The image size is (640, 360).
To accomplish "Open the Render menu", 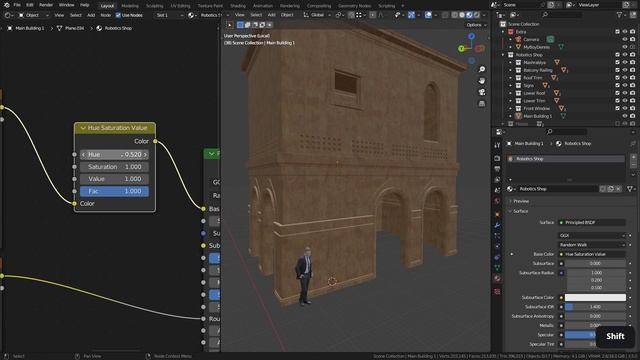I will pos(46,5).
